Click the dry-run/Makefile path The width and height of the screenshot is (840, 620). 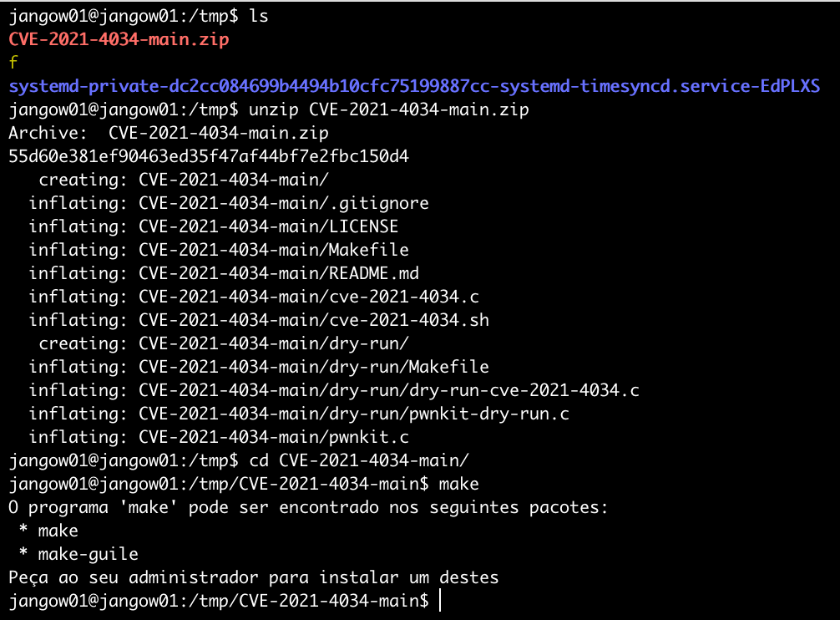tap(314, 367)
